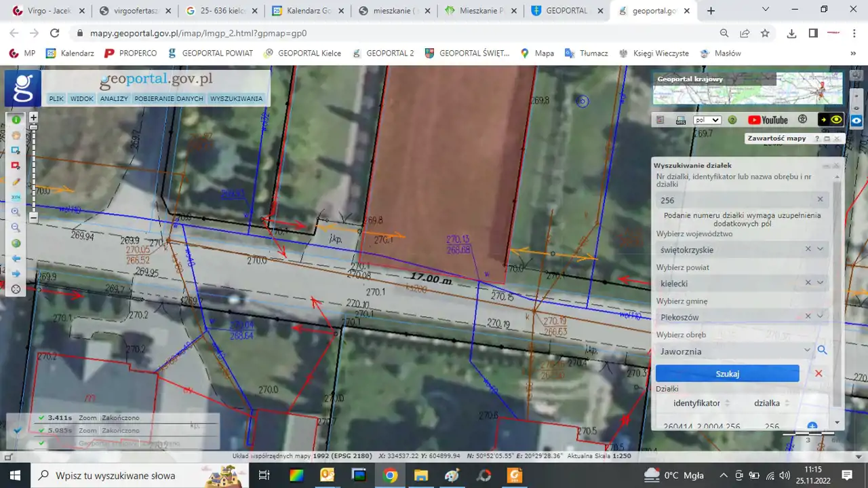The image size is (868, 488).
Task: Go to previous map view arrow
Action: 16,259
